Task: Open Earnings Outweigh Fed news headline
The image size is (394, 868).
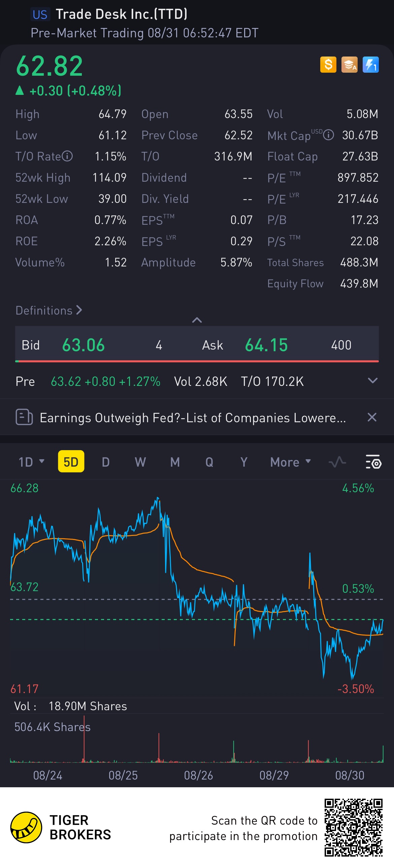Action: coord(193,418)
